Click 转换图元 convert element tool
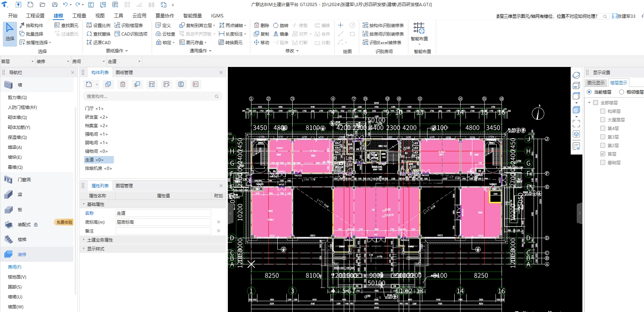The image size is (644, 312). 231,42
